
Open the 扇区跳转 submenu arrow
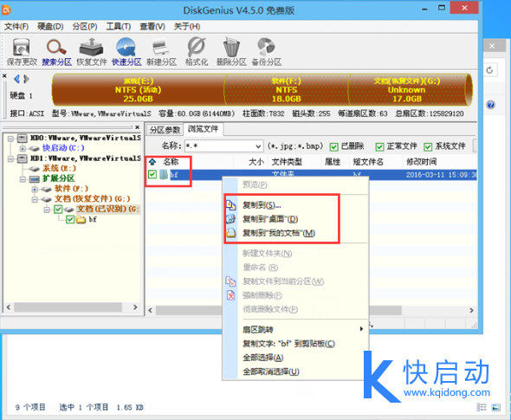point(361,329)
